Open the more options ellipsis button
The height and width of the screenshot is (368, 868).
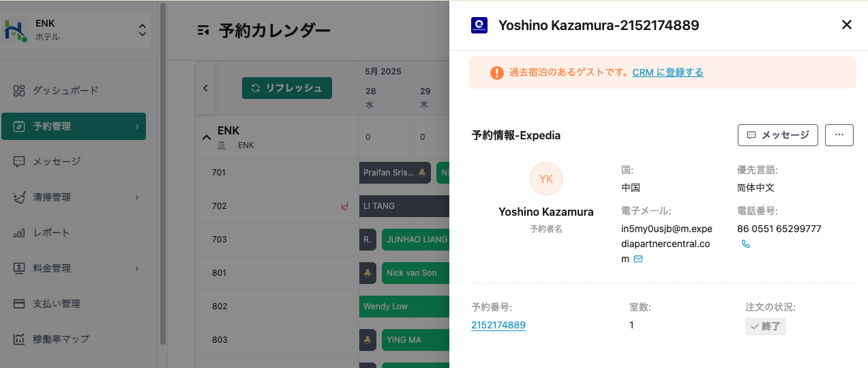839,135
